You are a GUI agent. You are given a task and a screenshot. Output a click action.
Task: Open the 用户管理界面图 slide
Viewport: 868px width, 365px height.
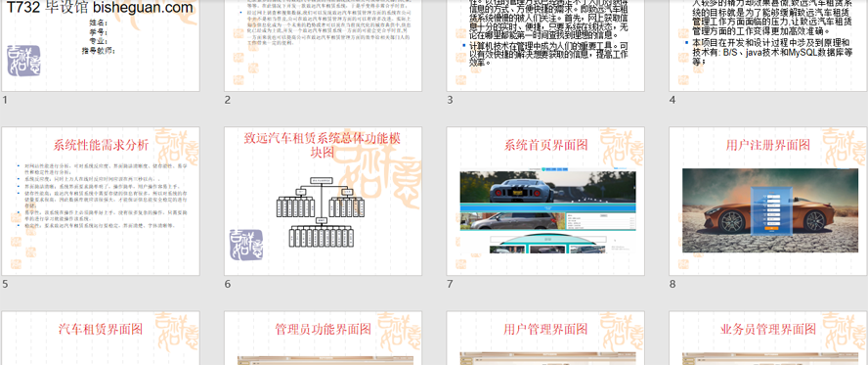tap(545, 338)
